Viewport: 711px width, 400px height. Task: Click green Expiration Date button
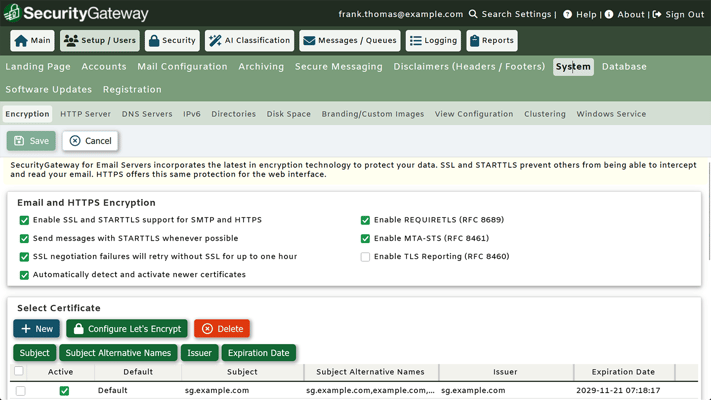pos(258,353)
